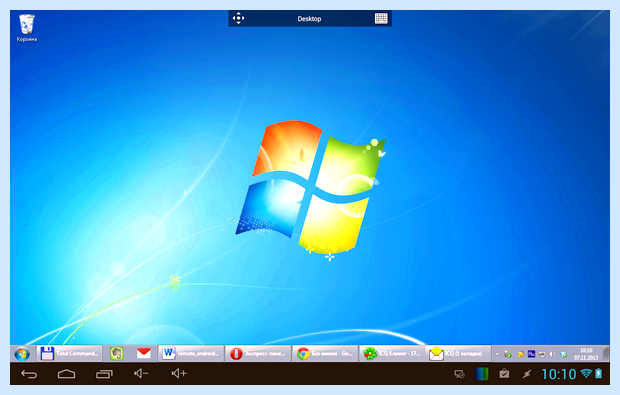Switch to Chrome Без имени taskbar button

tap(325, 353)
